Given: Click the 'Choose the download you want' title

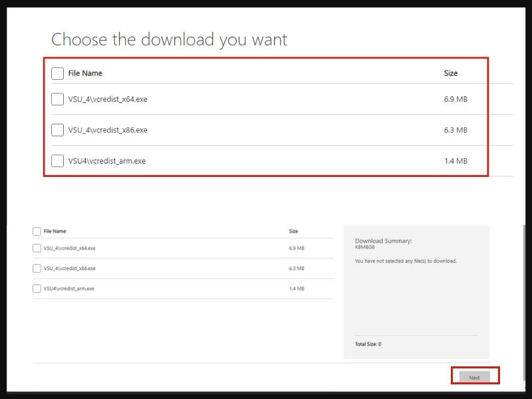Looking at the screenshot, I should (169, 40).
